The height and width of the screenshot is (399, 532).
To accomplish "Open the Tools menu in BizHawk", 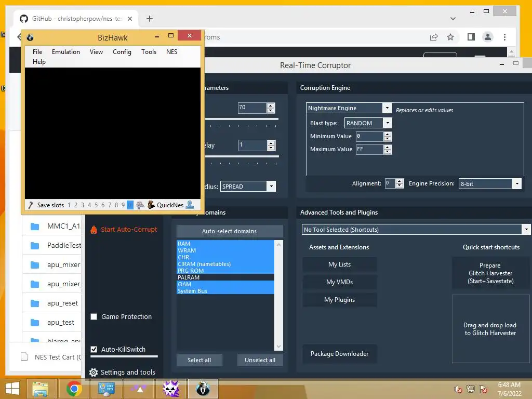I will 149,52.
